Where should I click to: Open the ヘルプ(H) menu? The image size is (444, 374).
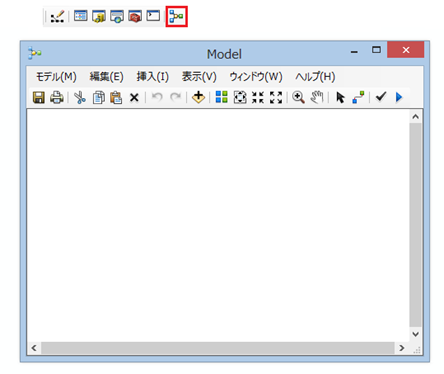click(x=315, y=77)
